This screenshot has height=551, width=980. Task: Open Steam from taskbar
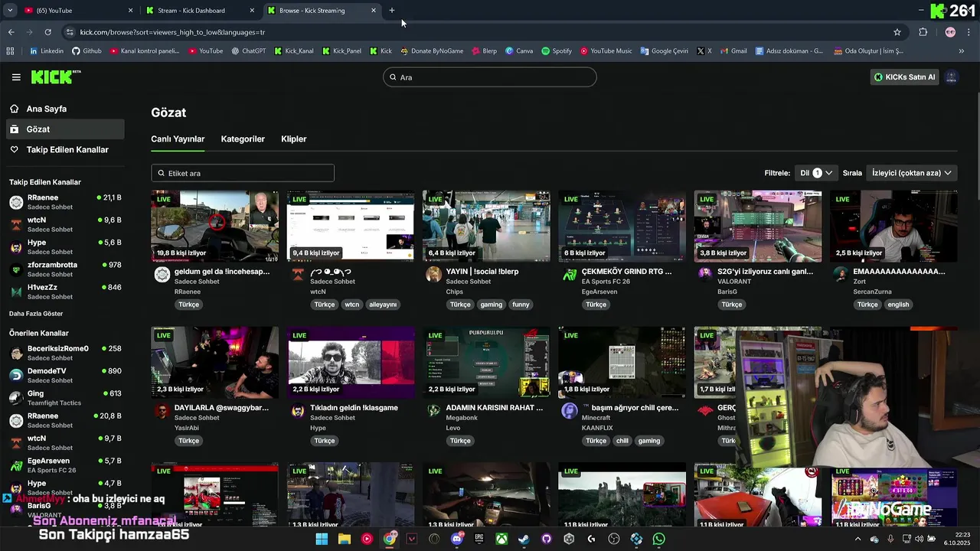tap(524, 539)
